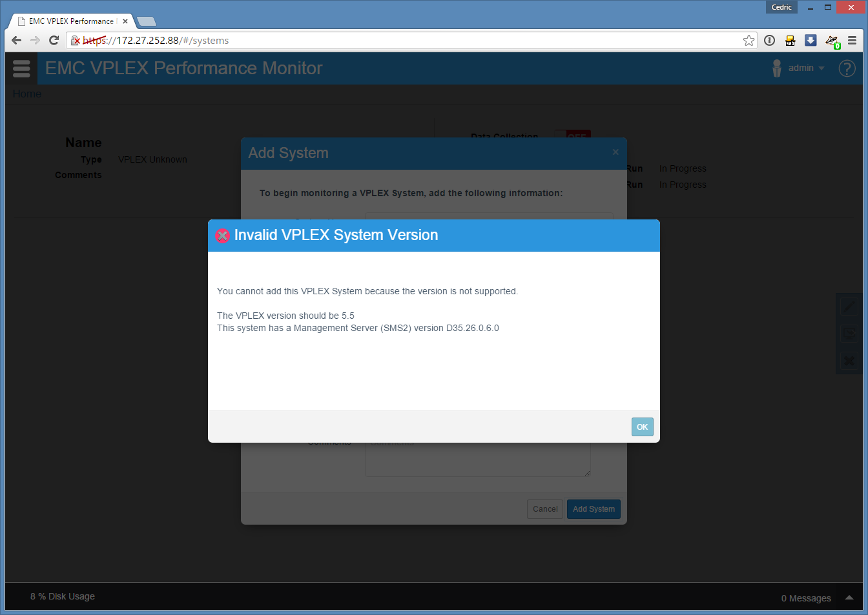Viewport: 868px width, 615px height.
Task: Click the Cedric profile button in title bar
Action: point(781,7)
